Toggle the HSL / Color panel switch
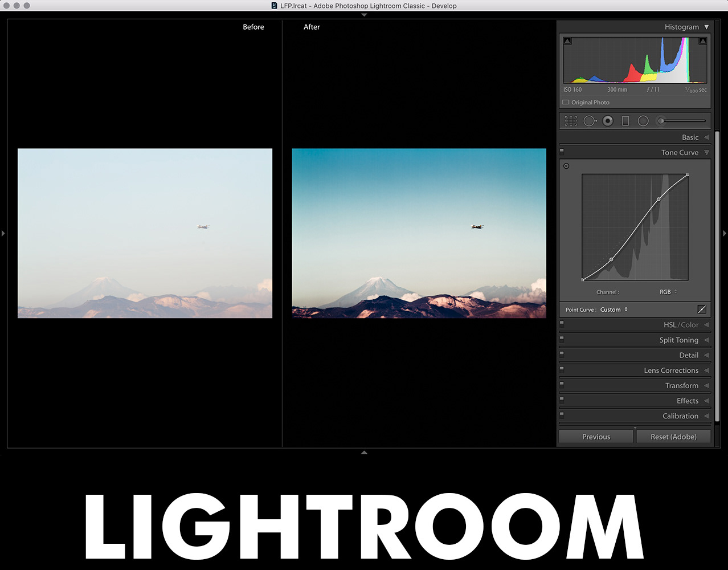This screenshot has height=570, width=728. coord(562,324)
